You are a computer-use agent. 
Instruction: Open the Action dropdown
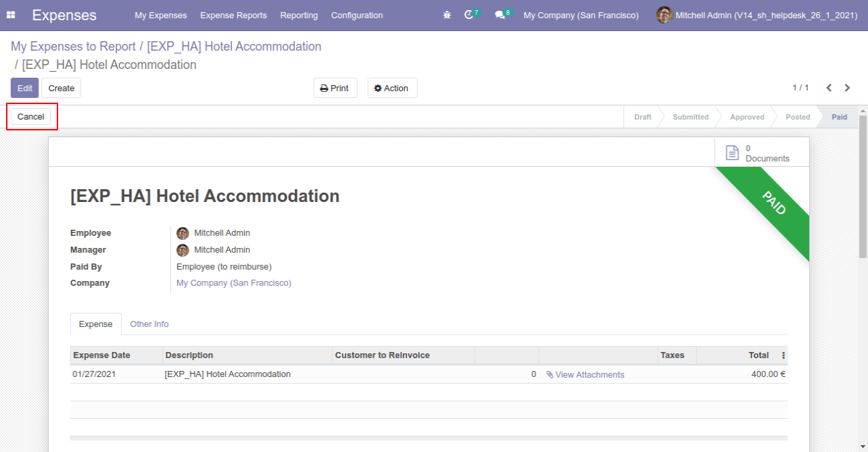392,88
